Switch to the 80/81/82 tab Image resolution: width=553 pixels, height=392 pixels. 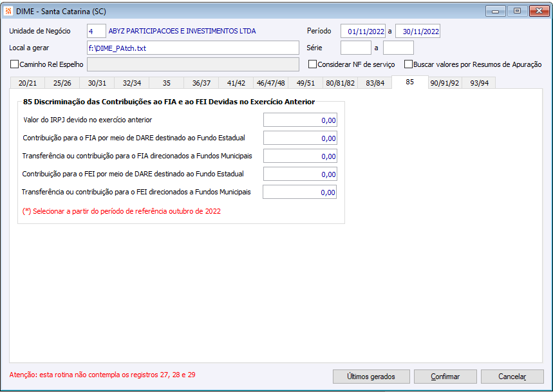click(341, 83)
